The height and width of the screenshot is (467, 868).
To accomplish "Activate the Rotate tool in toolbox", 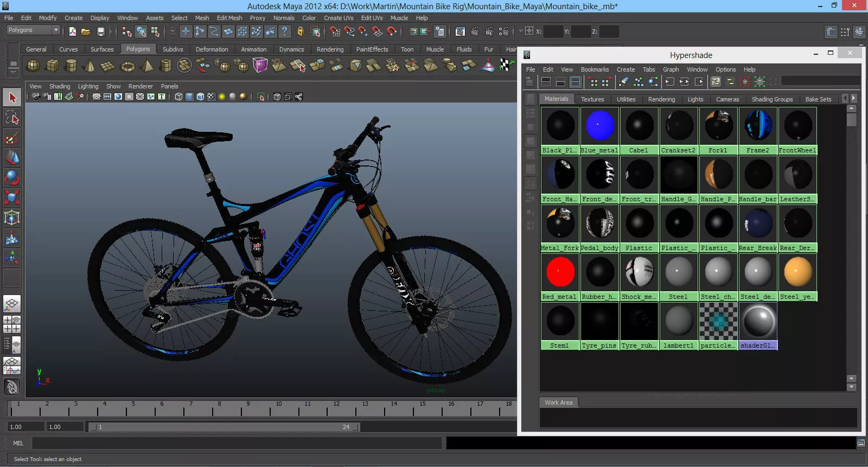I will pos(12,177).
